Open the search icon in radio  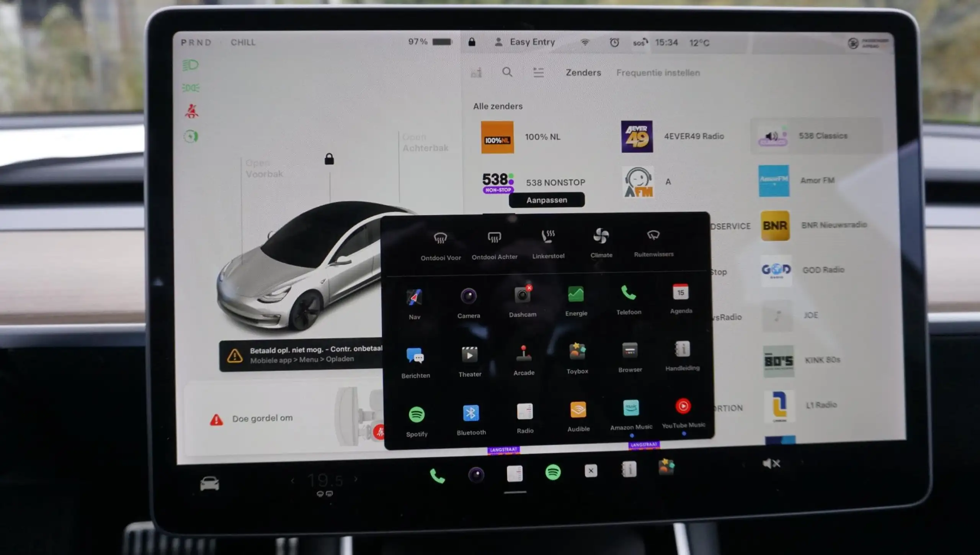coord(507,72)
